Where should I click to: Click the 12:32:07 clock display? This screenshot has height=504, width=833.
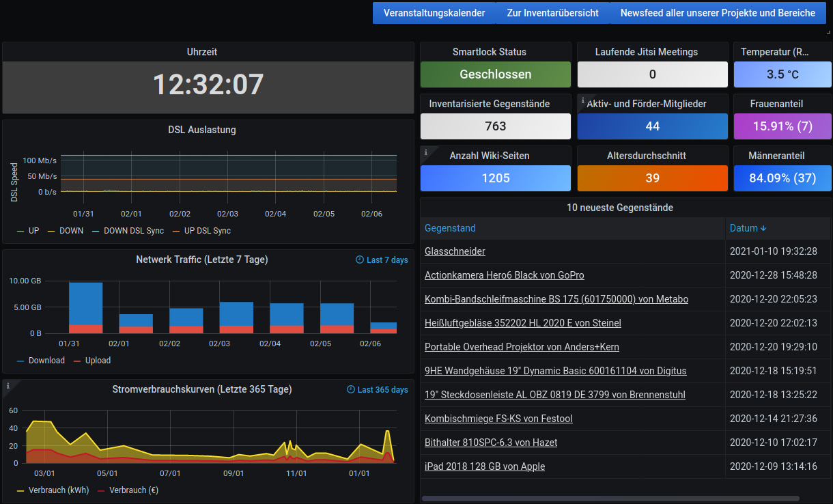[208, 84]
